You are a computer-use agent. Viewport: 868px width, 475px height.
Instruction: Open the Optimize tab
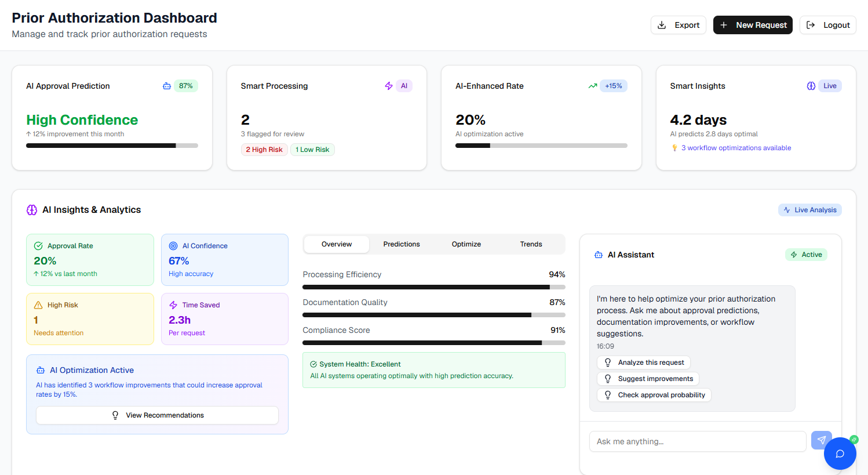466,244
